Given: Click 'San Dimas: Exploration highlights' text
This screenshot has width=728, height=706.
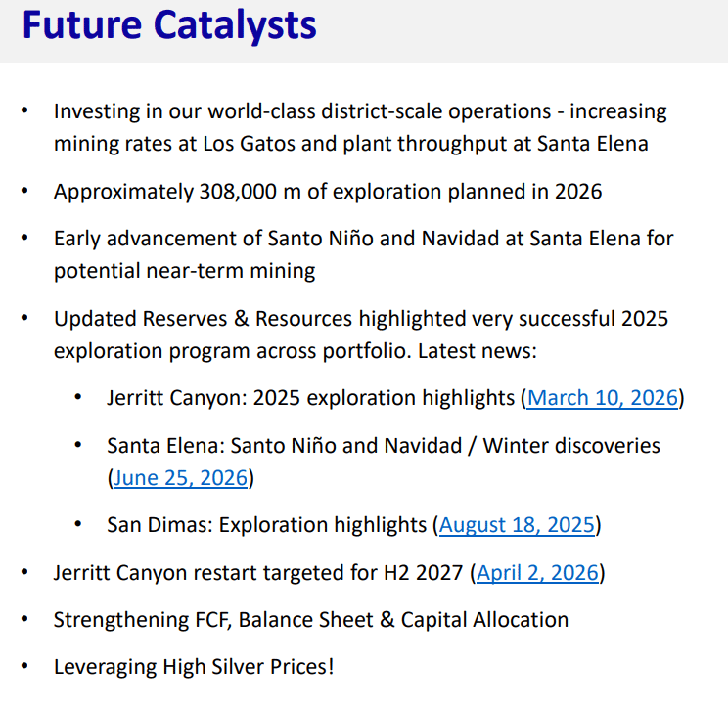Looking at the screenshot, I should [x=266, y=525].
